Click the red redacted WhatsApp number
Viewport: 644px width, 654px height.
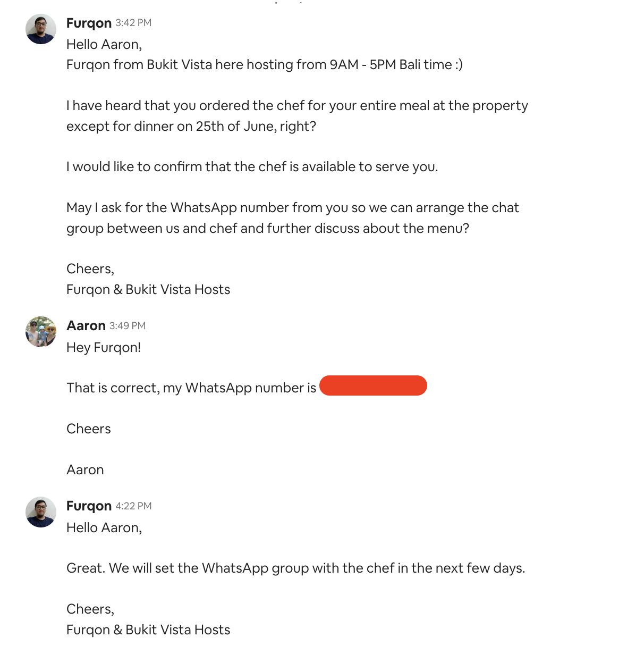pyautogui.click(x=373, y=385)
